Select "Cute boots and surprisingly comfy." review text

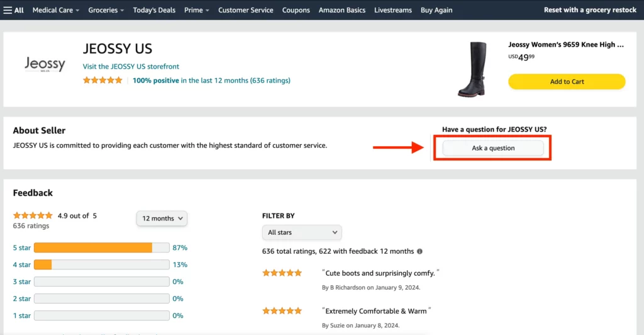pyautogui.click(x=380, y=273)
